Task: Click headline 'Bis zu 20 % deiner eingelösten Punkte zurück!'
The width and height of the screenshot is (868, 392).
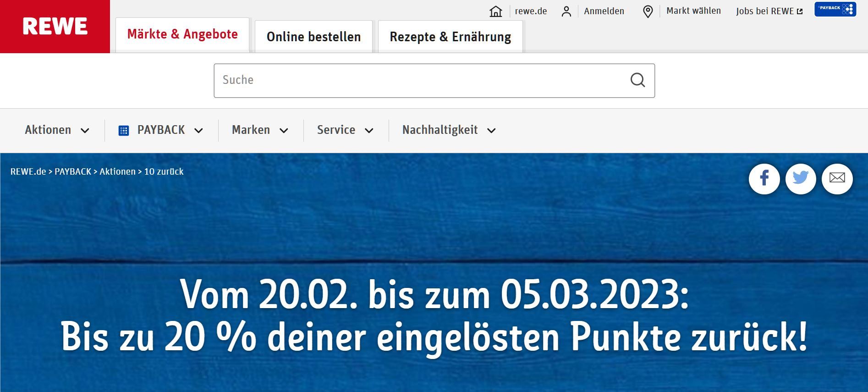Action: click(x=434, y=338)
